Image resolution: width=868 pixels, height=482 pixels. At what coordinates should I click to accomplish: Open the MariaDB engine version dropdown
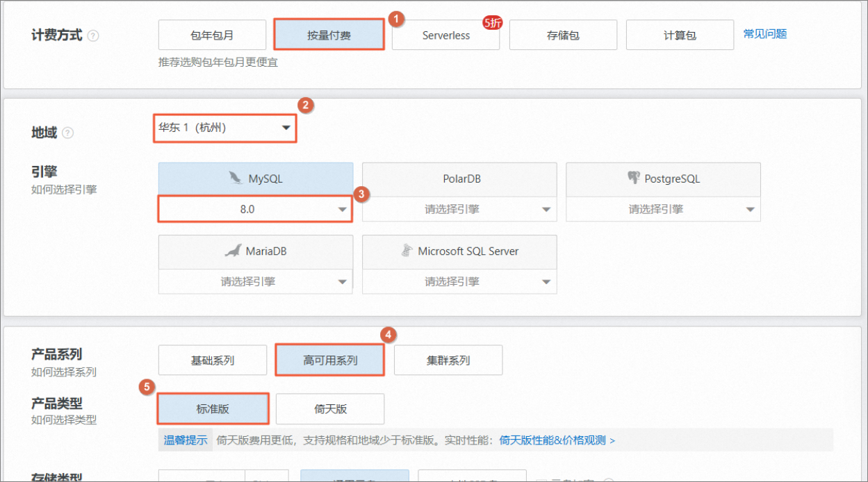point(255,281)
